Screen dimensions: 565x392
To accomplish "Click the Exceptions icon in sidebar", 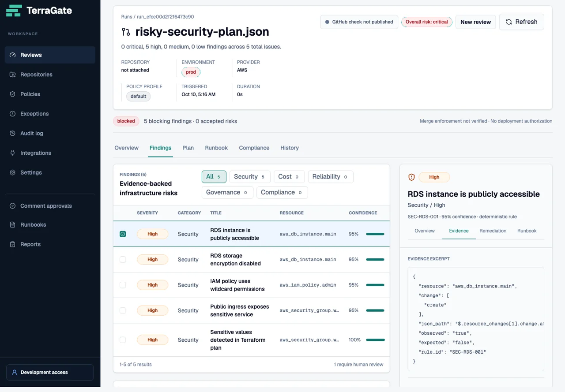I will 12,114.
